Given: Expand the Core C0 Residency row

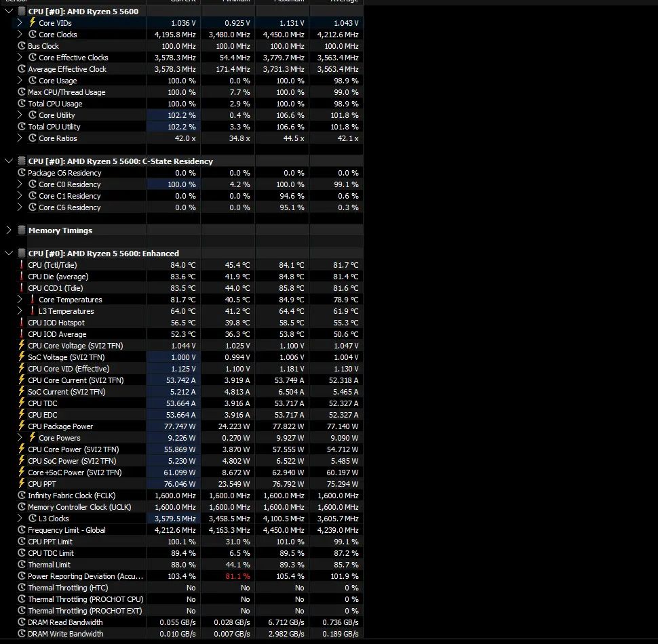Looking at the screenshot, I should click(19, 184).
